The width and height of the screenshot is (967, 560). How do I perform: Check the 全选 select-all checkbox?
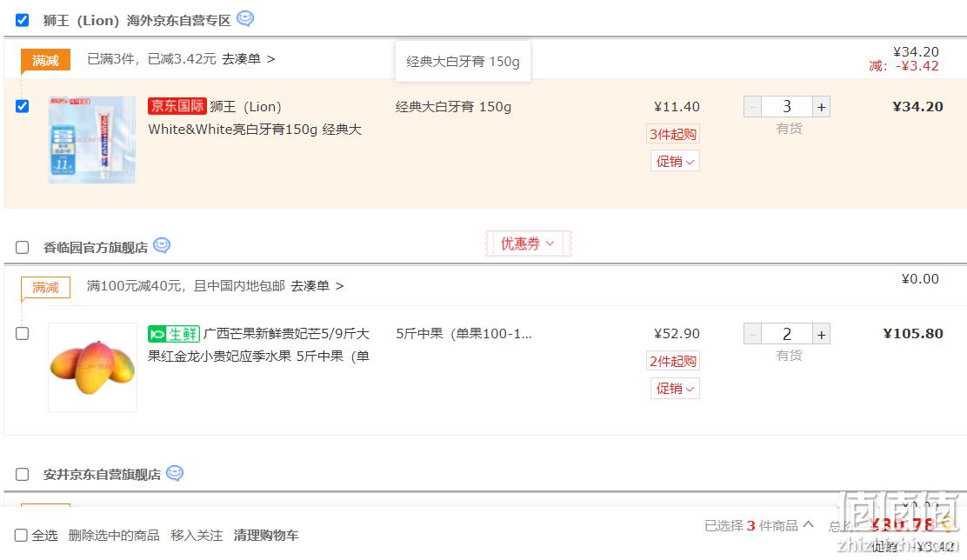[21, 536]
